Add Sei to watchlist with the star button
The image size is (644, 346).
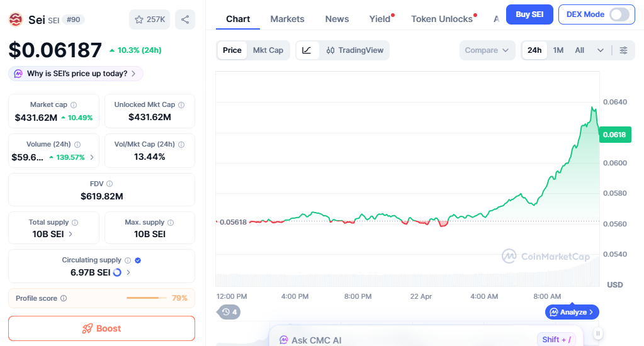pos(149,20)
